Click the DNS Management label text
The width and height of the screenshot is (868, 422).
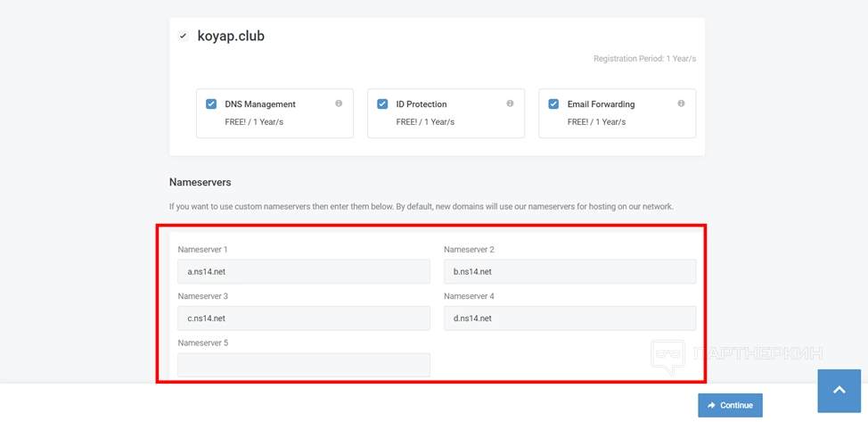[x=259, y=104]
